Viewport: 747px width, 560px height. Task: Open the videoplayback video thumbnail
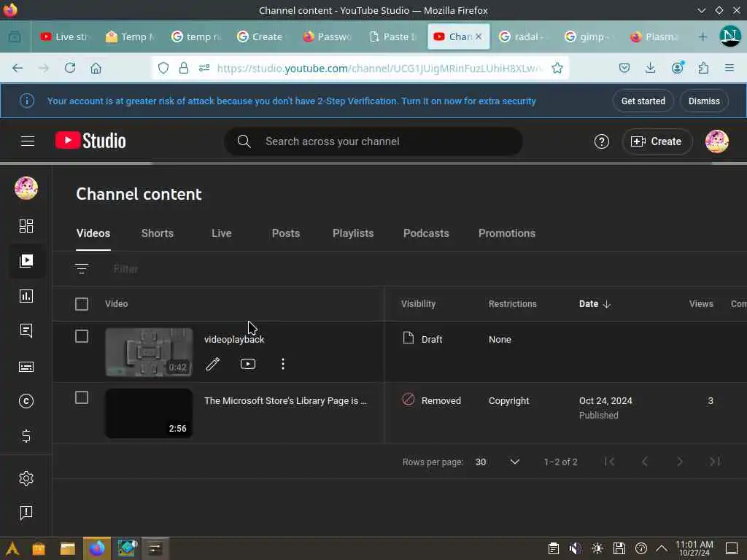(x=149, y=352)
